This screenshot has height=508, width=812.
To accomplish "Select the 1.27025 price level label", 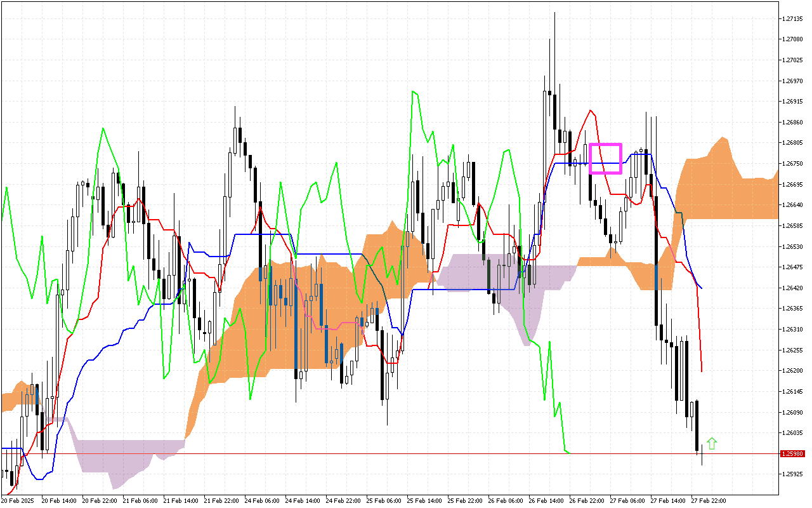I will pyautogui.click(x=794, y=60).
